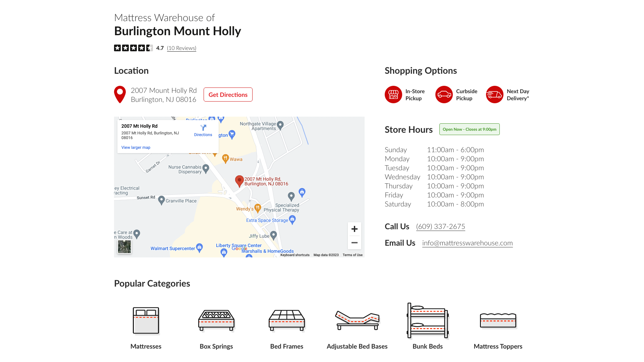This screenshot has height=362, width=644.
Task: Select the Curbside Pickup icon
Action: click(x=444, y=95)
